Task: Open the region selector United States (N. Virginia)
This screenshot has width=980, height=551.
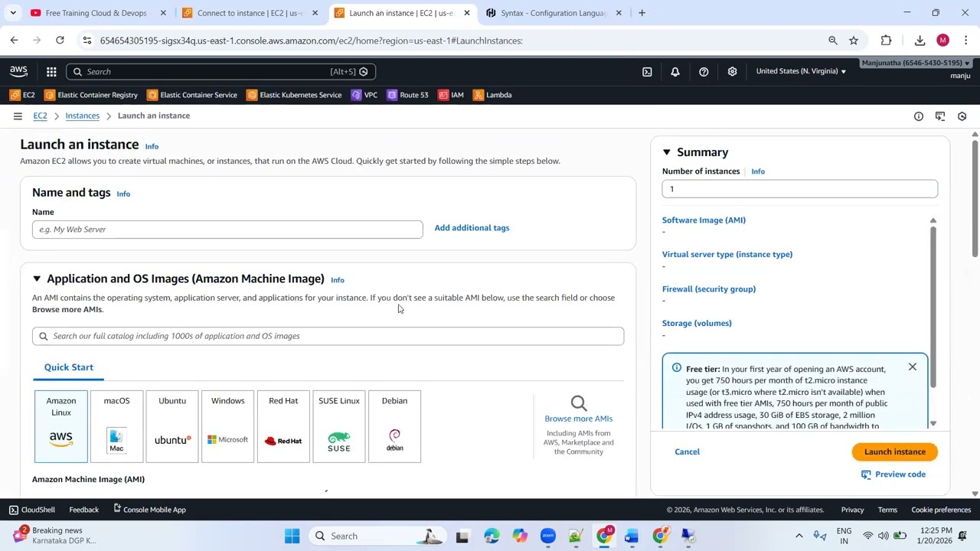Action: click(801, 71)
